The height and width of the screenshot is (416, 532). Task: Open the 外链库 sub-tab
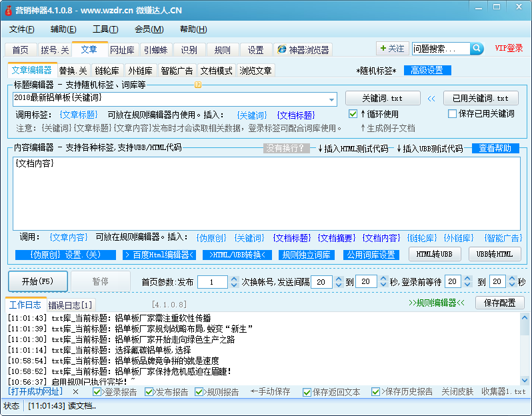[x=140, y=71]
